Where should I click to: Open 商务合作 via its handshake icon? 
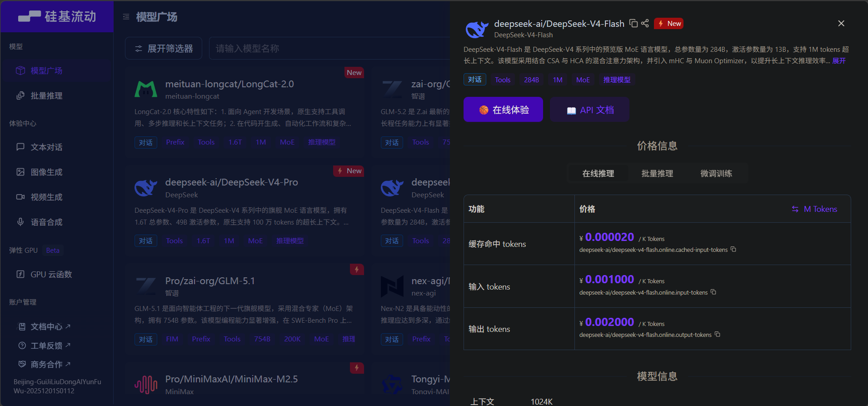(22, 364)
